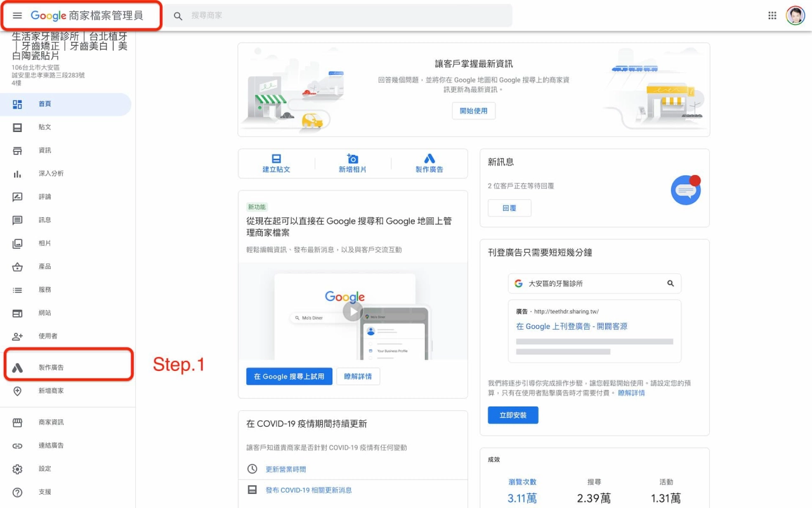Open 首頁 in the sidebar
This screenshot has height=508, width=812.
pyautogui.click(x=66, y=104)
